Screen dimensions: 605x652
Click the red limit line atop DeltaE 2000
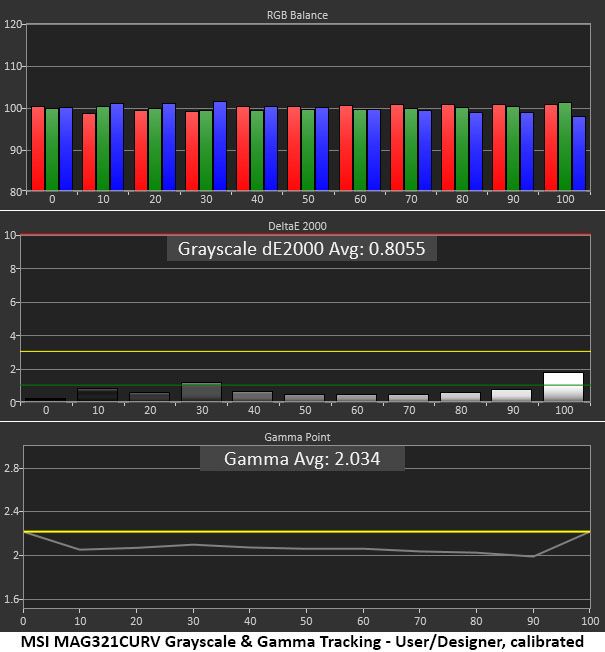click(x=305, y=235)
